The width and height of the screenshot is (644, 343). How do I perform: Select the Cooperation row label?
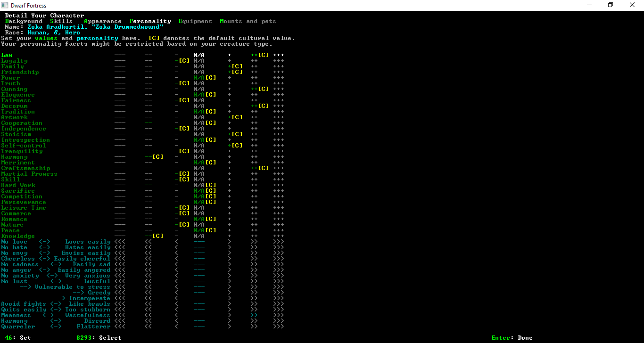[22, 123]
